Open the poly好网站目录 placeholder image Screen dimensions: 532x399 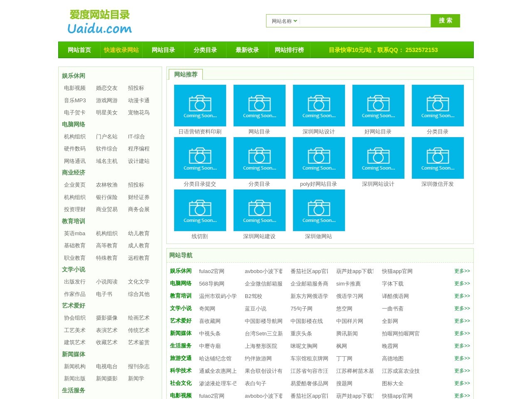[319, 158]
